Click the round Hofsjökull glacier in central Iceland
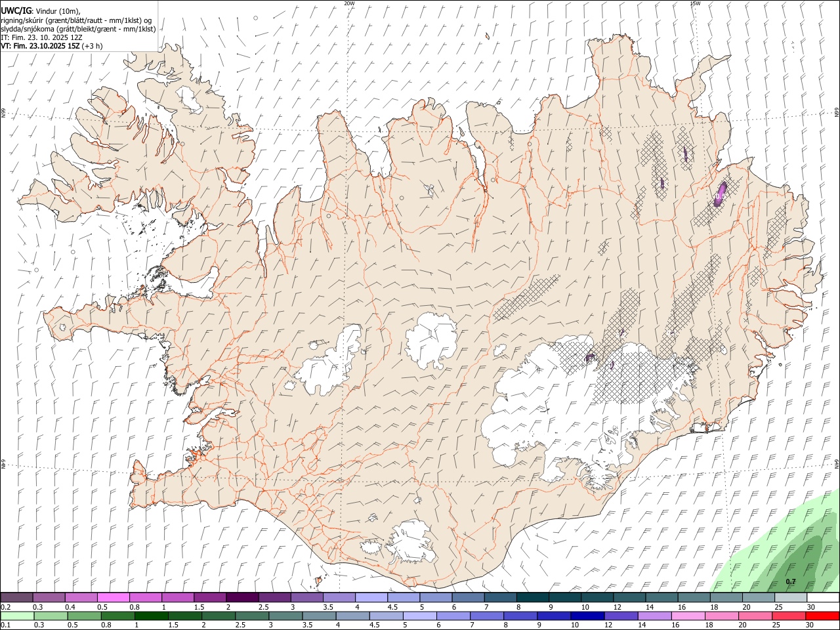 coord(431,341)
